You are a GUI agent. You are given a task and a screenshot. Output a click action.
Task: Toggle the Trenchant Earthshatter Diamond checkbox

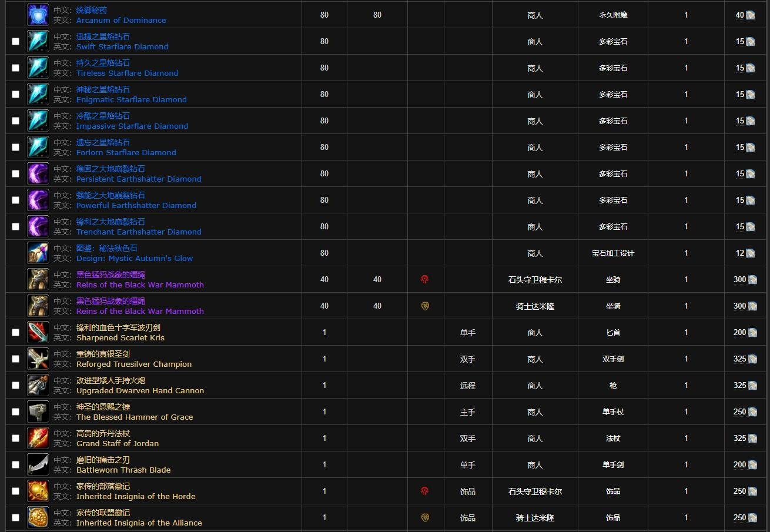tap(15, 227)
